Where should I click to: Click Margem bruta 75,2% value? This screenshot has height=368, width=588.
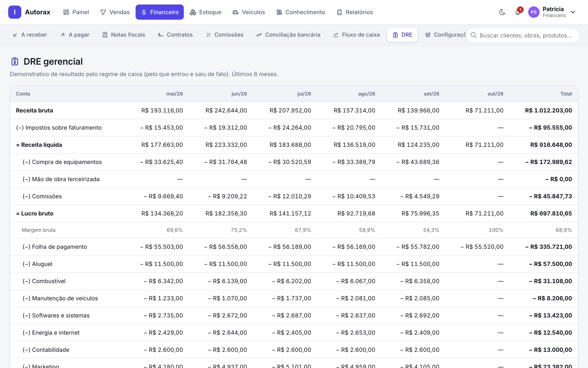(x=239, y=230)
